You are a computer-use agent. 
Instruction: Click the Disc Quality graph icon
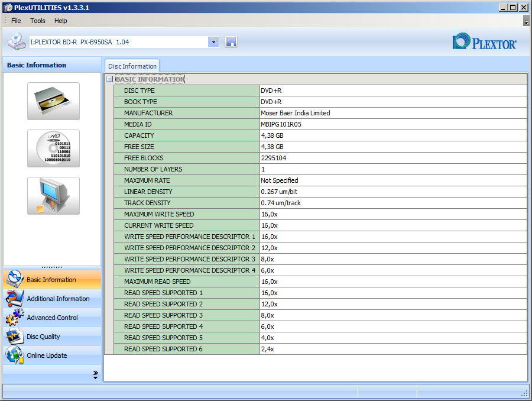tap(15, 336)
